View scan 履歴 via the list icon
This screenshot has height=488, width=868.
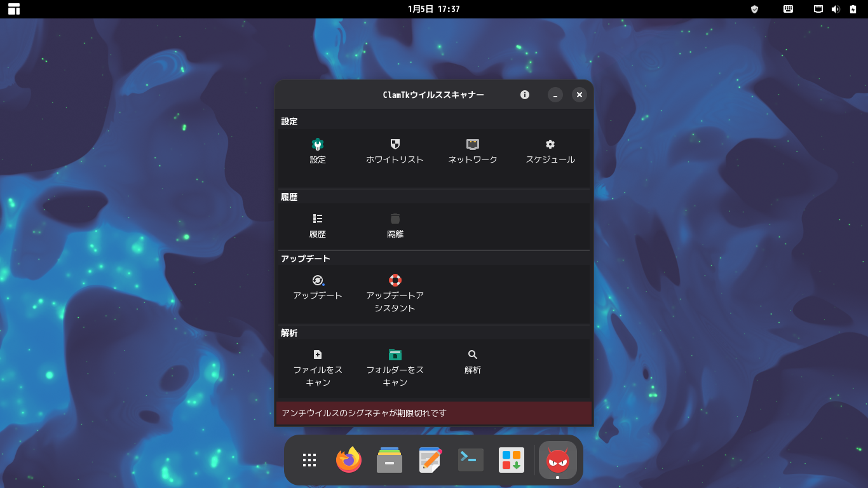pyautogui.click(x=318, y=226)
